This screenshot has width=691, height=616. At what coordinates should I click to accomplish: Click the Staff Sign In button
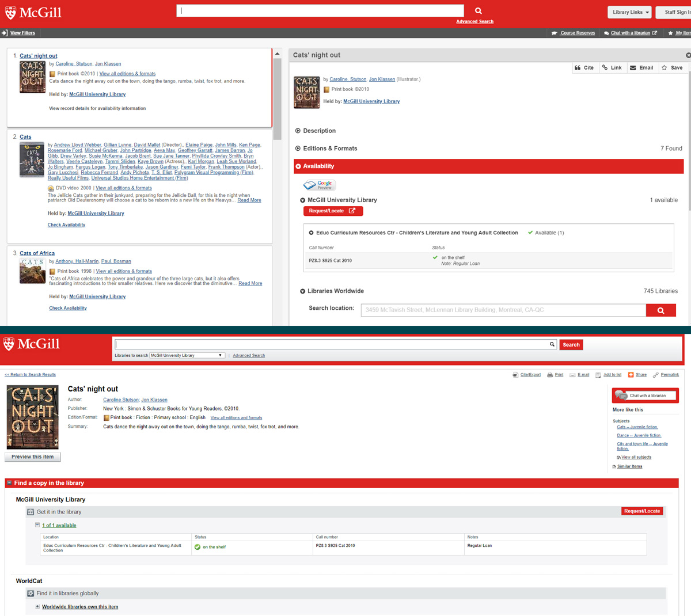[675, 12]
